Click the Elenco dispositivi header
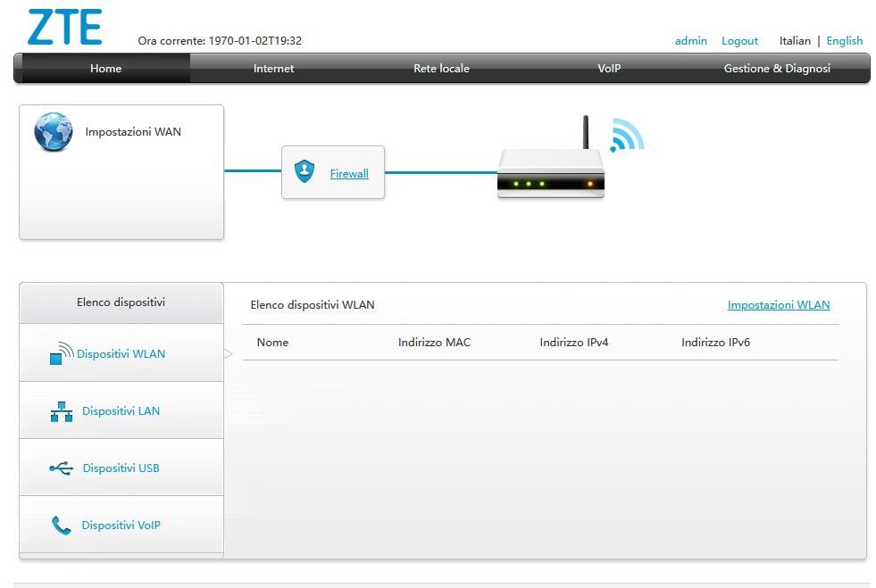Screen dimensions: 876x588 [121, 302]
